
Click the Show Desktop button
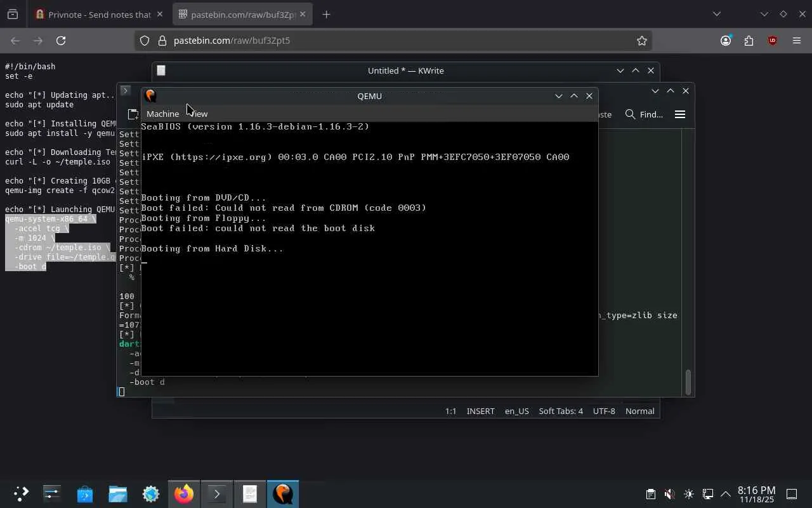[x=792, y=494]
